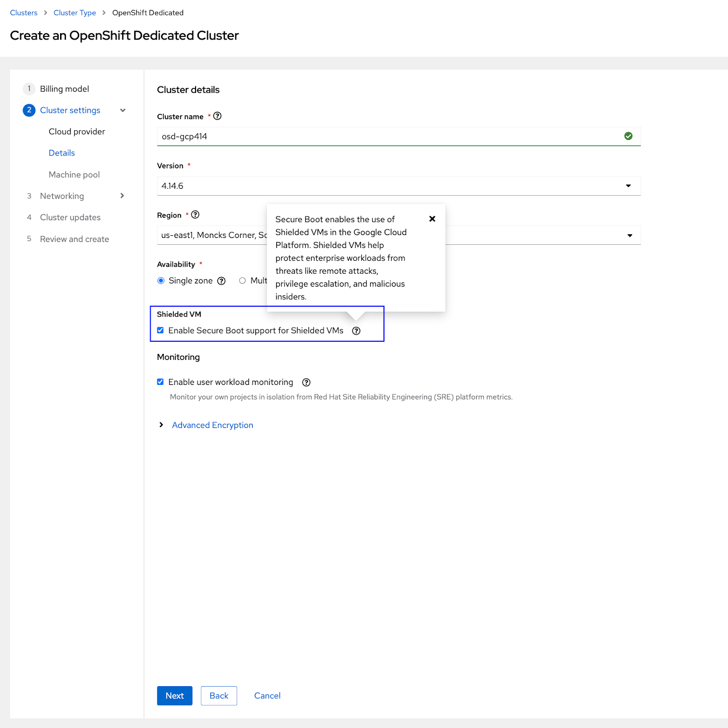Screen dimensions: 728x728
Task: Open the Cluster name help icon
Action: [x=217, y=116]
